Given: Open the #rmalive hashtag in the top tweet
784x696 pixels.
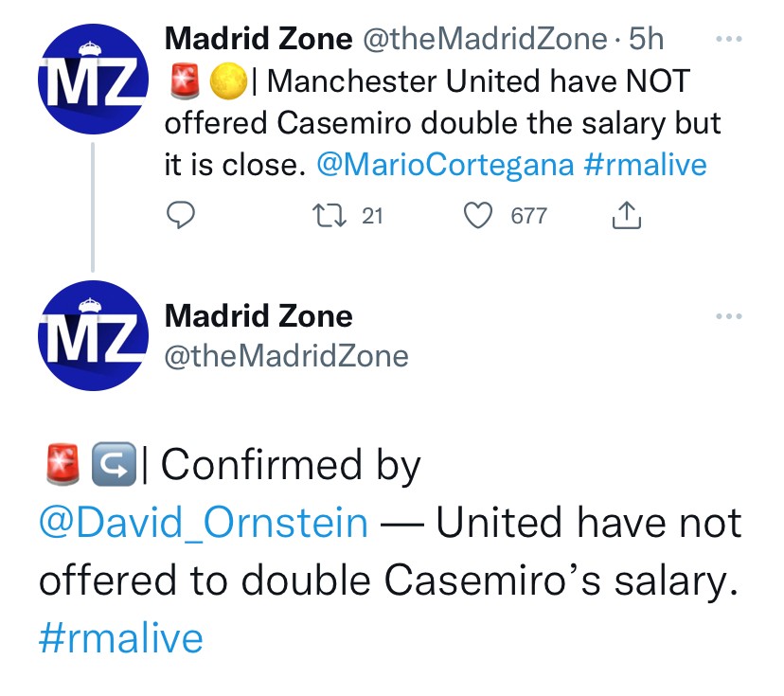Looking at the screenshot, I should (x=645, y=165).
